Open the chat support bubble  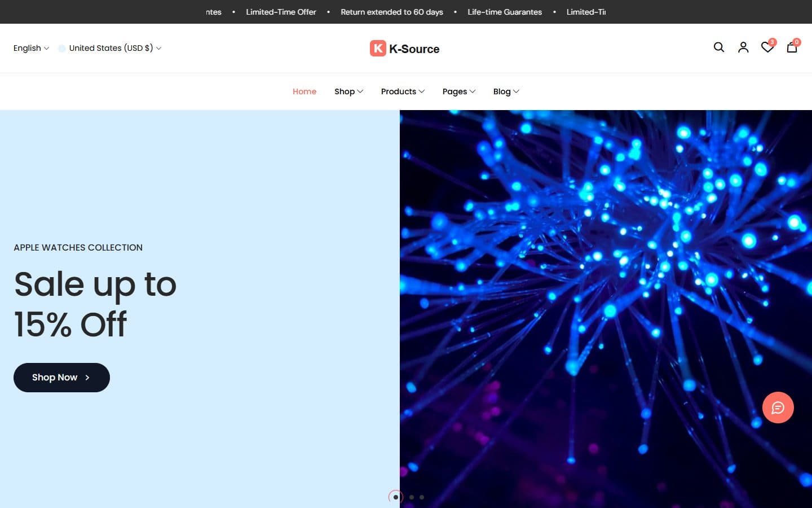point(778,408)
